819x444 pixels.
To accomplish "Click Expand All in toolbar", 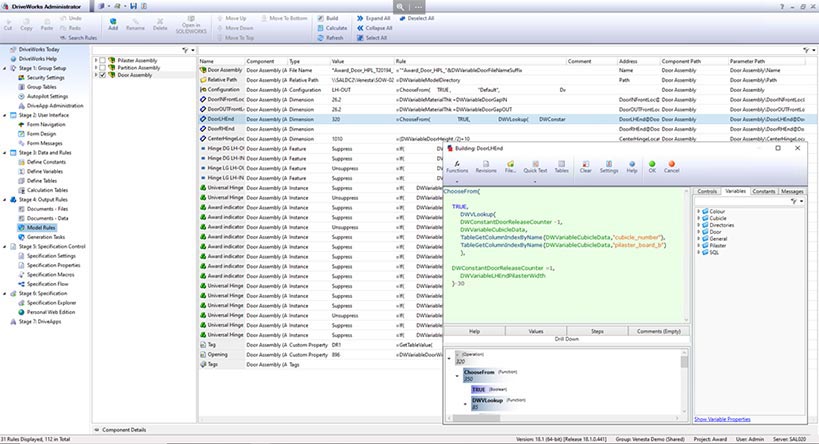I will pyautogui.click(x=373, y=18).
